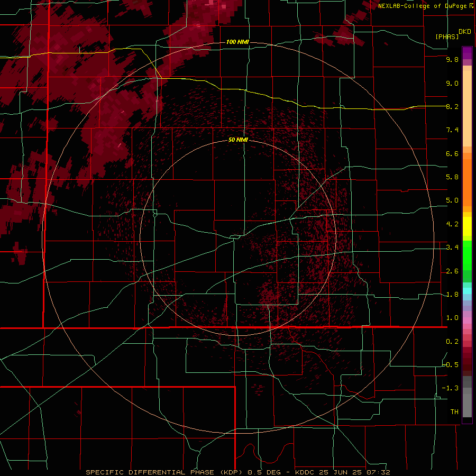Image resolution: width=476 pixels, height=476 pixels.
Task: Click the 1.8 scale label
Action: pyautogui.click(x=452, y=295)
